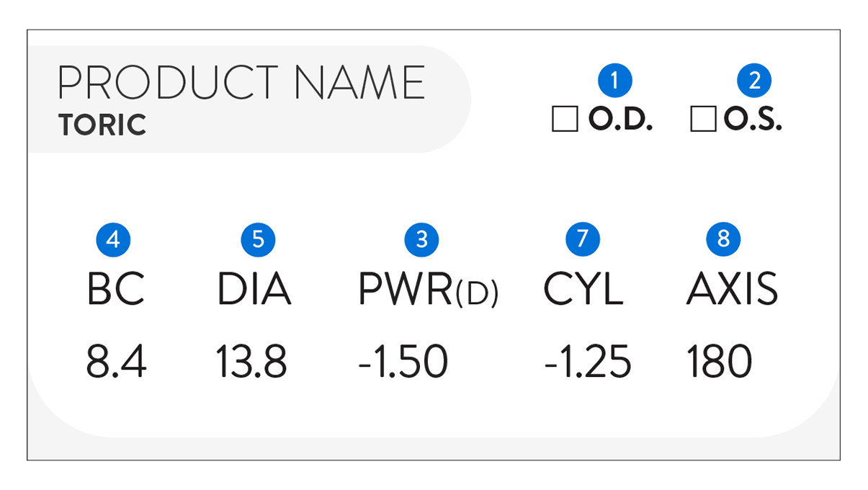Click the PWR(D) column label
868x490 pixels.
[428, 290]
